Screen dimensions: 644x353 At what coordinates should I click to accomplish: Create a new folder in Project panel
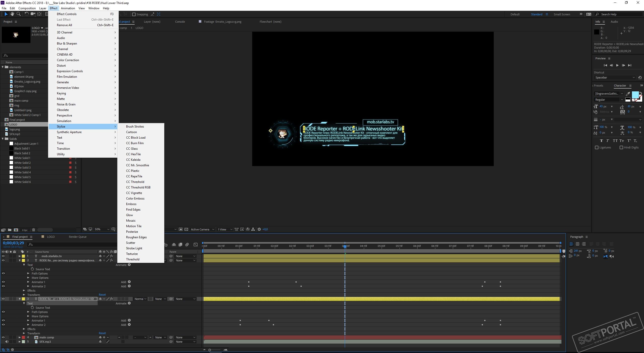[x=10, y=230]
